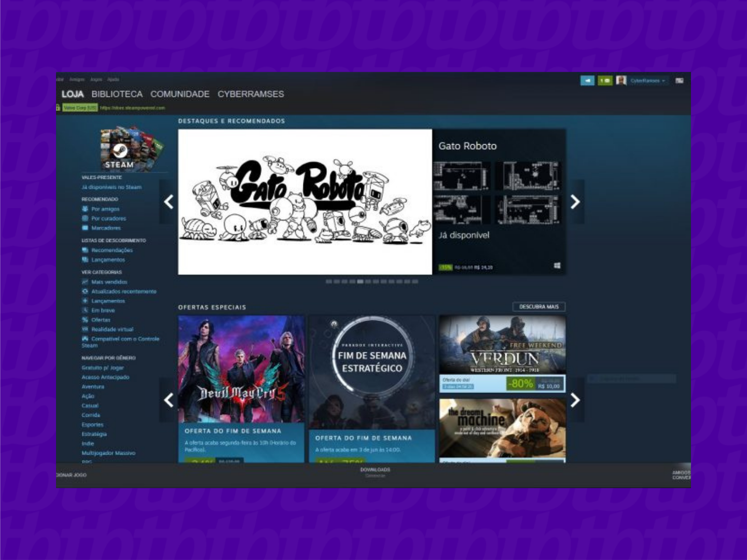Image resolution: width=747 pixels, height=560 pixels.
Task: Show next featured game with right arrow
Action: point(575,202)
